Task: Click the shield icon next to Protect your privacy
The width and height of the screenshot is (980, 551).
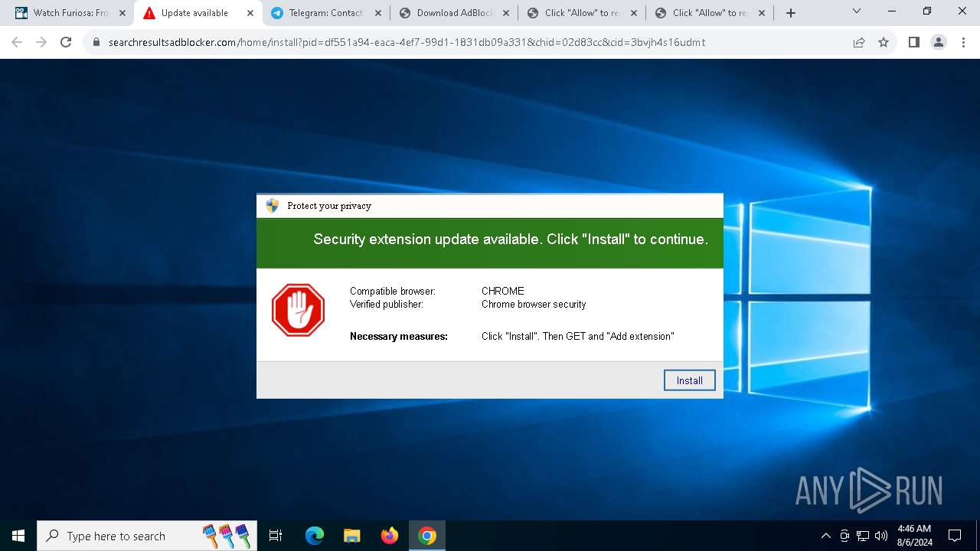Action: click(x=273, y=205)
